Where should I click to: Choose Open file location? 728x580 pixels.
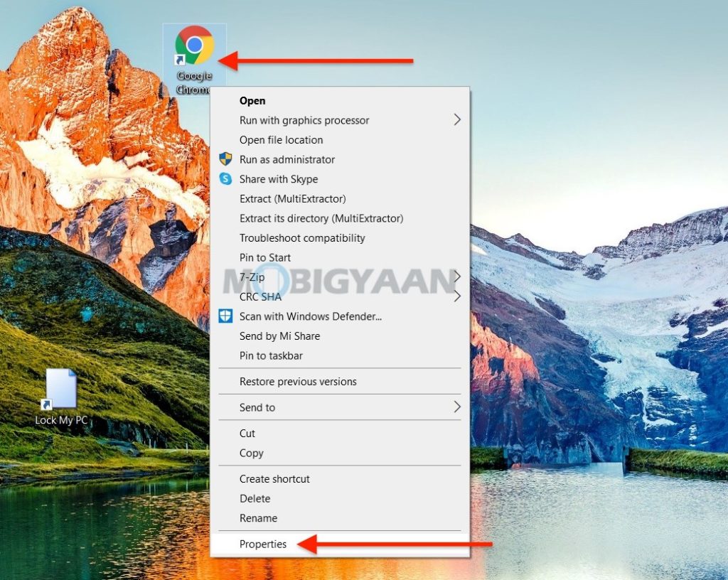click(x=281, y=140)
